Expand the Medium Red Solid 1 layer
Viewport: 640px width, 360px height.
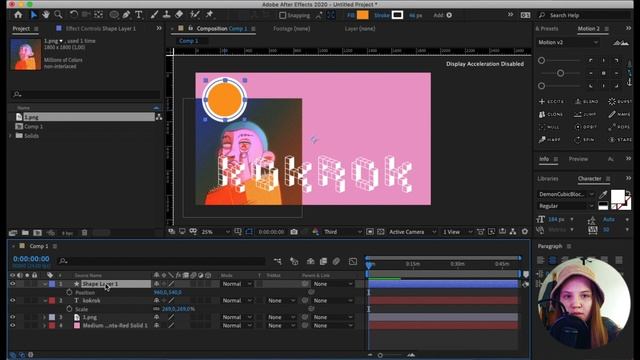(44, 326)
